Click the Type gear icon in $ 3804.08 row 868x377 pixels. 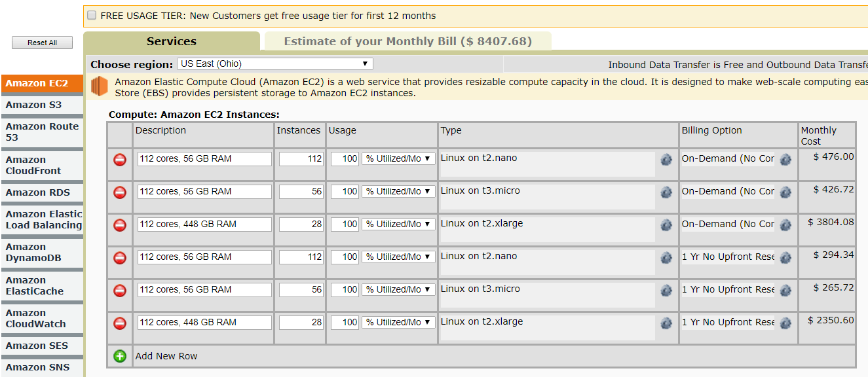666,225
